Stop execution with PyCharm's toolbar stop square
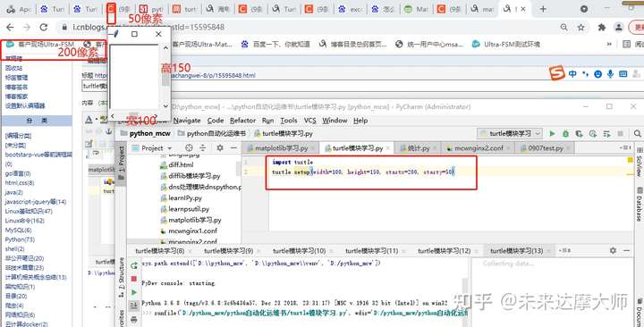 click(x=621, y=133)
